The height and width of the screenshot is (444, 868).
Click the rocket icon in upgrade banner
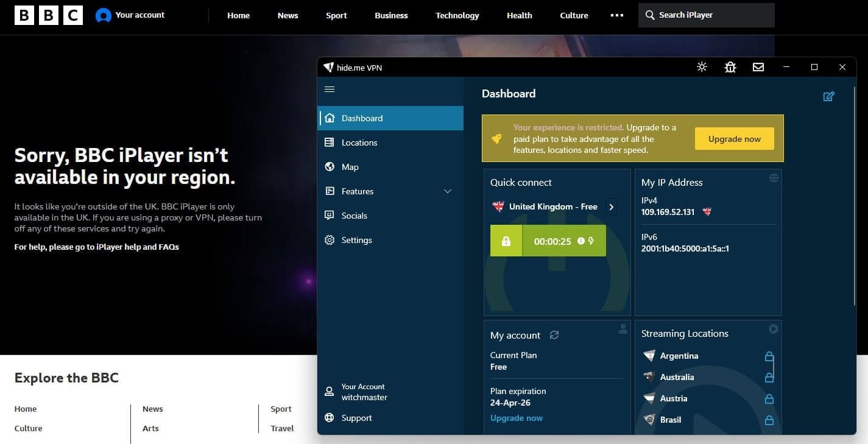496,139
